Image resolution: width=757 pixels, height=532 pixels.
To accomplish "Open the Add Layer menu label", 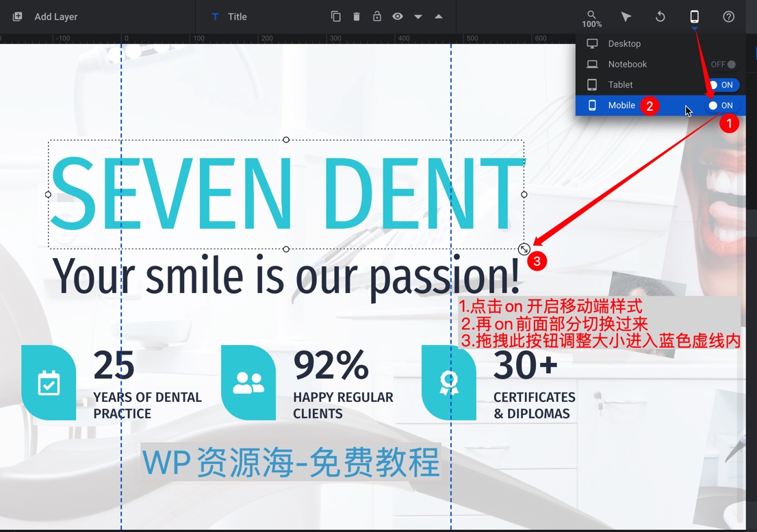I will click(56, 16).
